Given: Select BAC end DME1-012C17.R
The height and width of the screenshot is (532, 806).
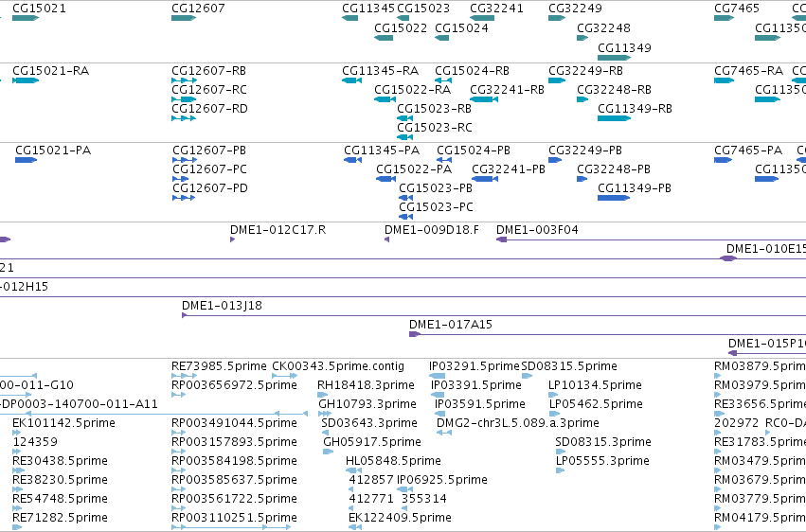Looking at the screenshot, I should pos(232,239).
